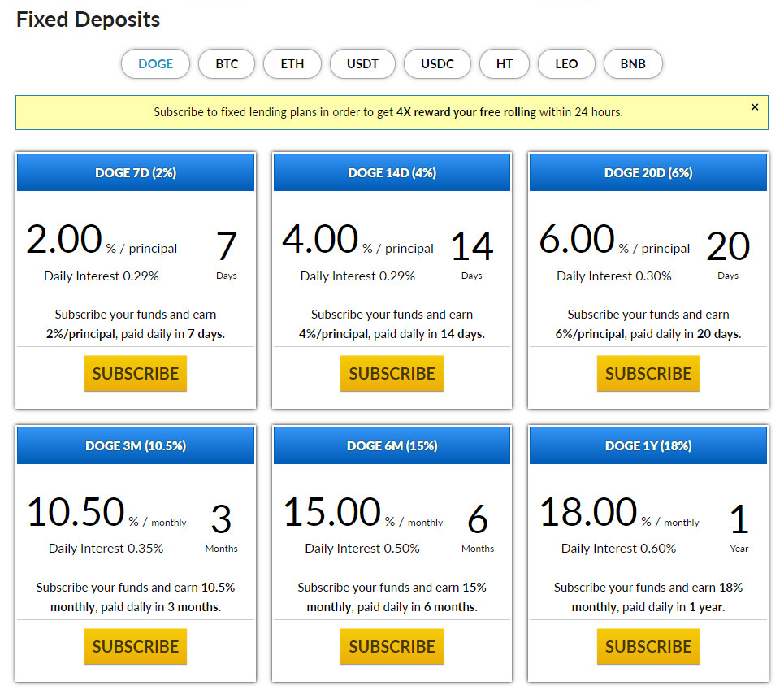
Task: Click the DOGE 14D (4%) card header
Action: [392, 172]
